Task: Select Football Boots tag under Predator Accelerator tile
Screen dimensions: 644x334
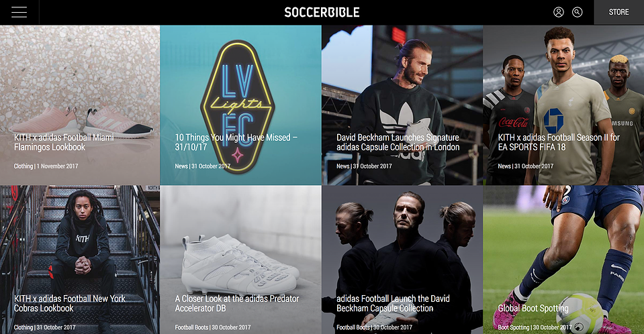Action: [x=191, y=327]
